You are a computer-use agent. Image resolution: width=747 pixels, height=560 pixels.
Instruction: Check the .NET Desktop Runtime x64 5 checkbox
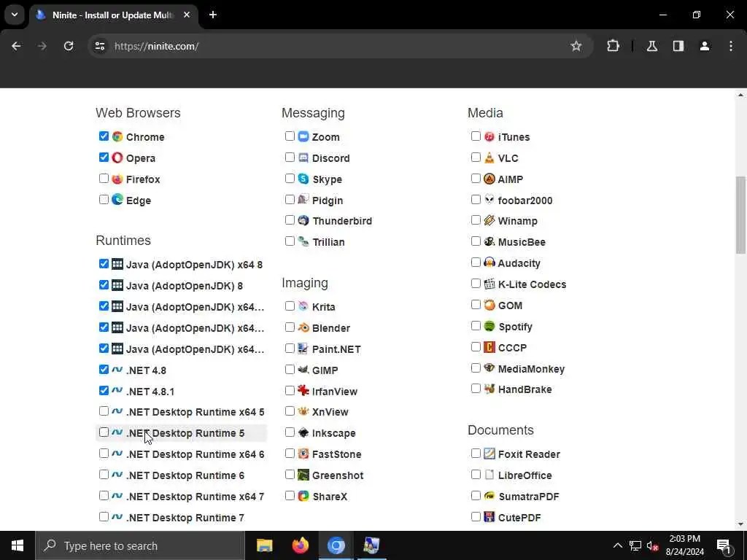104,411
